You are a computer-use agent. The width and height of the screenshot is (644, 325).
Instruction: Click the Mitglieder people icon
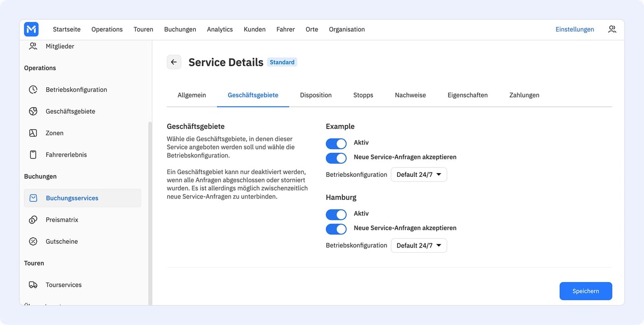[x=33, y=46]
